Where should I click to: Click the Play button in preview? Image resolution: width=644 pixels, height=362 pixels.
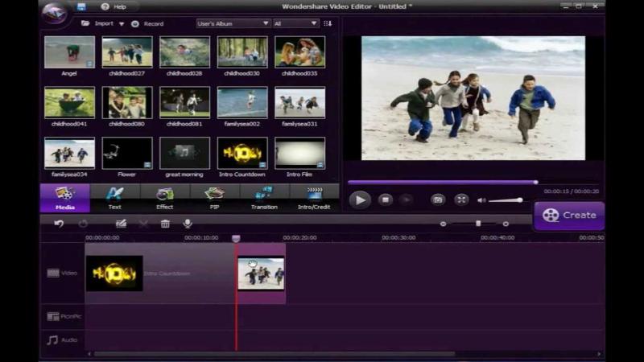click(360, 200)
